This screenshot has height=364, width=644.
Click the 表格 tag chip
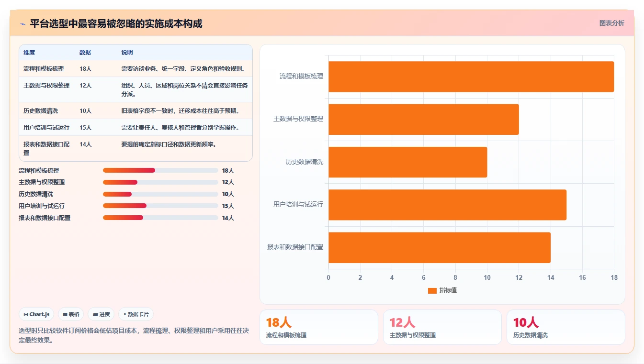[71, 314]
